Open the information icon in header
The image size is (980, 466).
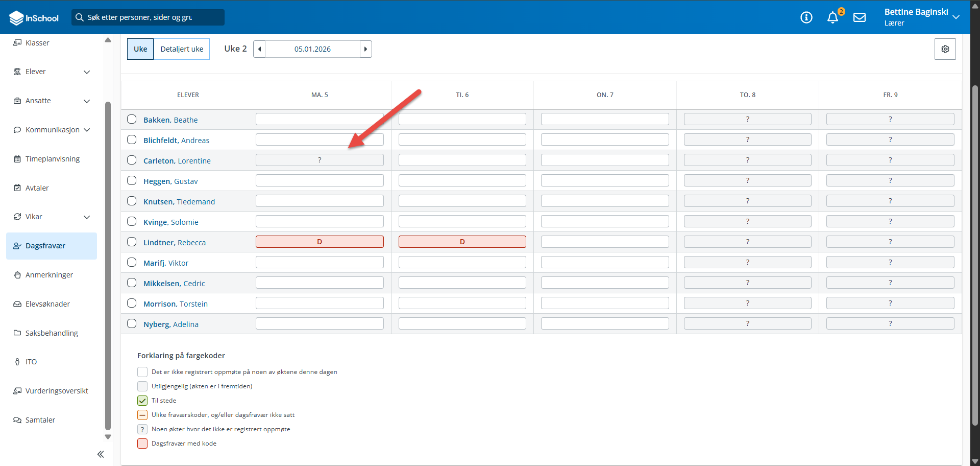(806, 17)
